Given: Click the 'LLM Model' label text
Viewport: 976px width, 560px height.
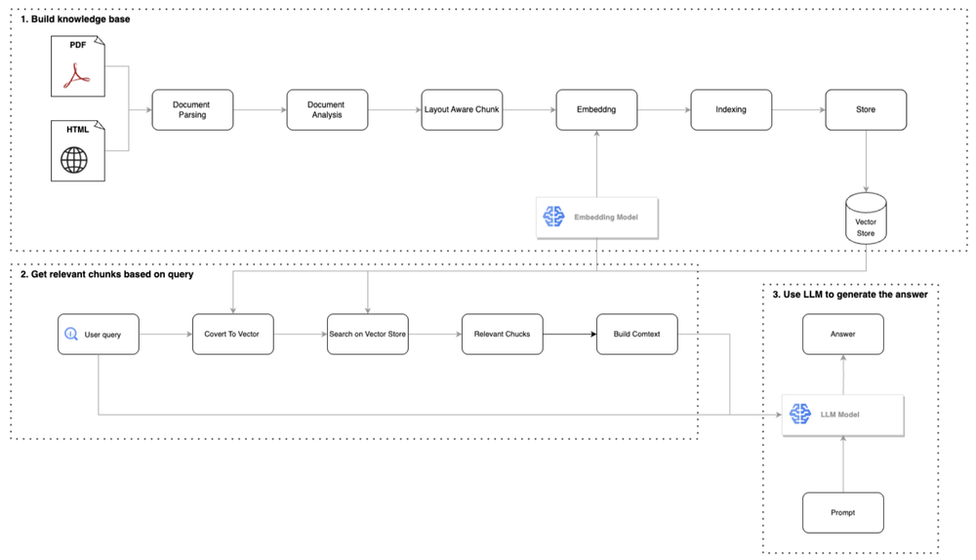Looking at the screenshot, I should point(839,415).
